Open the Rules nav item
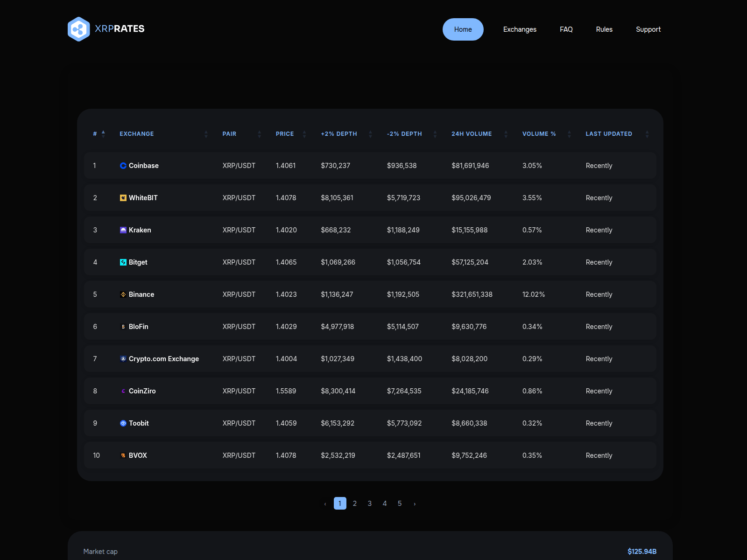 click(x=604, y=29)
